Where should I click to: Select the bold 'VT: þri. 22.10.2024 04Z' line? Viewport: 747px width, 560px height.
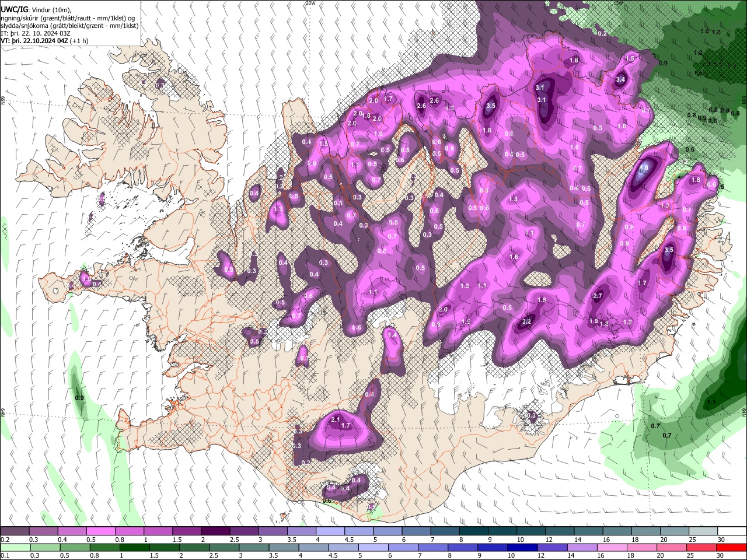coord(34,41)
